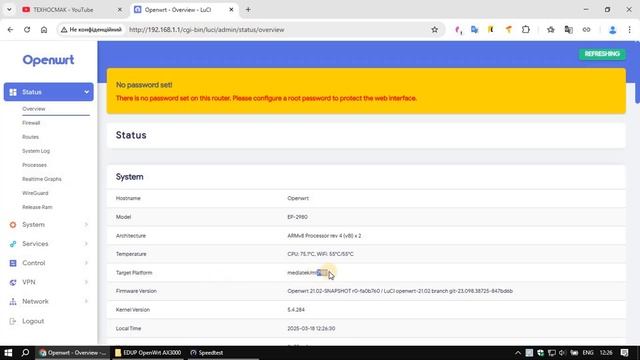Open the browser tab search dropdown
The image size is (640, 360).
click(9, 9)
